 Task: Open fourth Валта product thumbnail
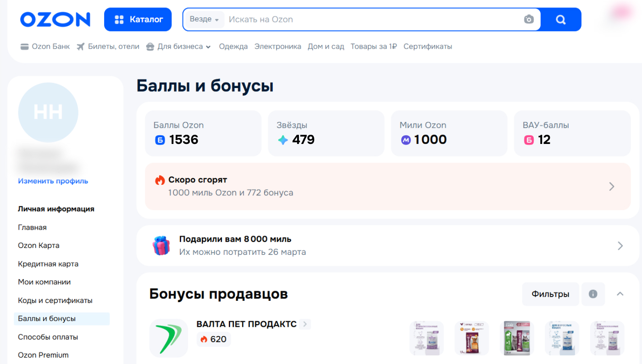[562, 338]
